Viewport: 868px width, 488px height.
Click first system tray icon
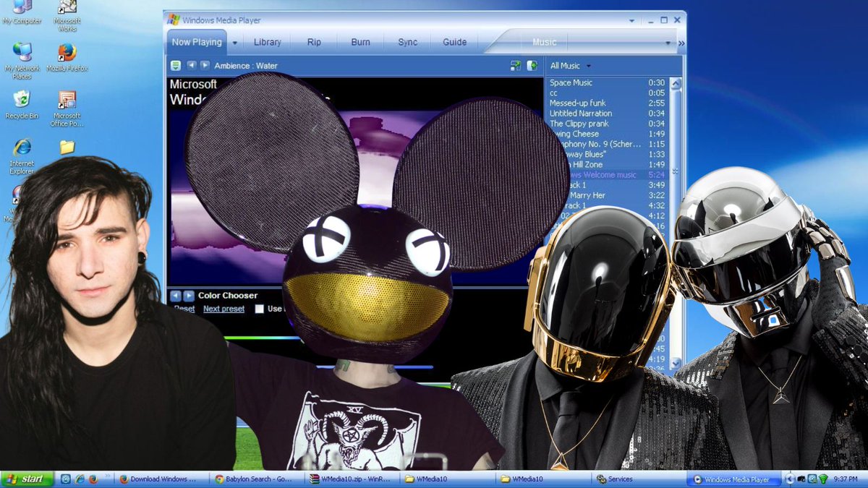click(x=801, y=479)
